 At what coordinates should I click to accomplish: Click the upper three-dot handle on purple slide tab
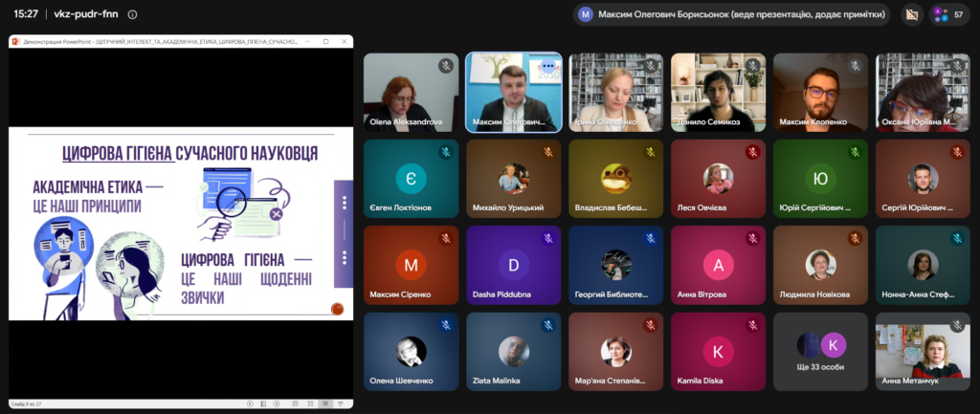(x=345, y=203)
